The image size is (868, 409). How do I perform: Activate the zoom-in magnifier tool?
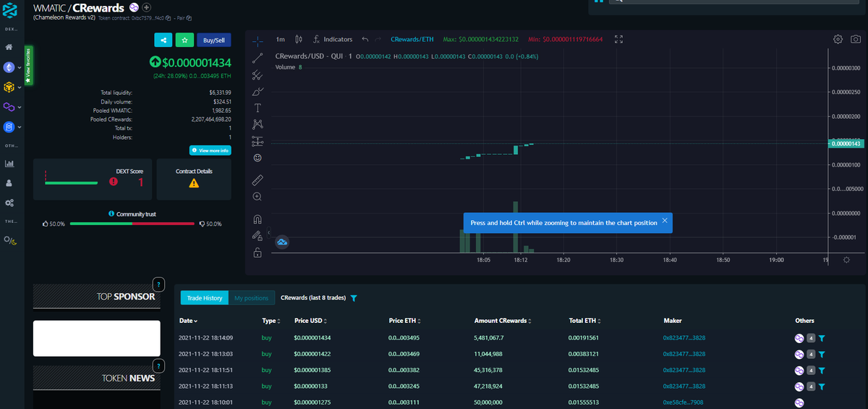[x=258, y=196]
